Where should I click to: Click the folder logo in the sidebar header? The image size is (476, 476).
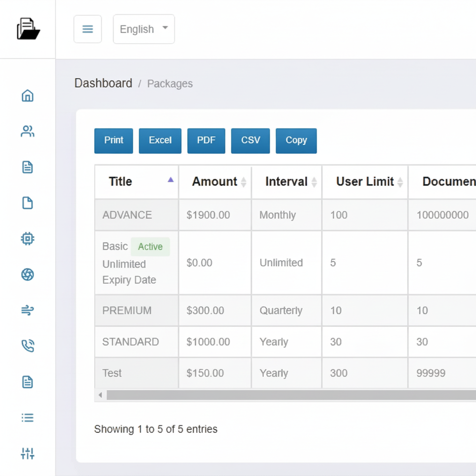click(28, 29)
